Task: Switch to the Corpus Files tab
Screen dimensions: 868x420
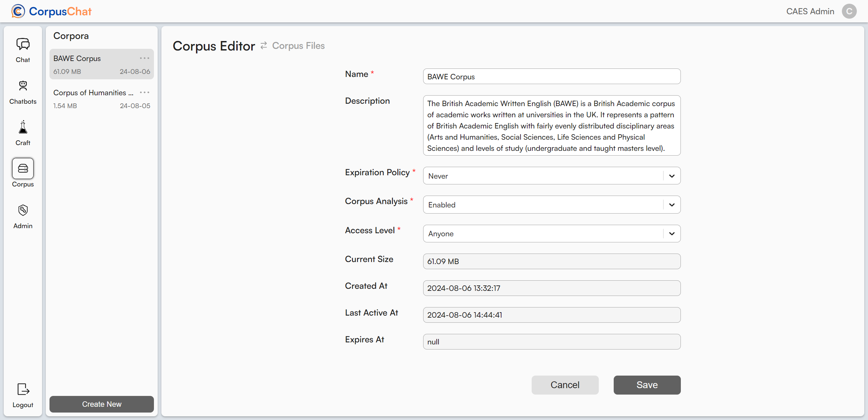Action: click(298, 46)
